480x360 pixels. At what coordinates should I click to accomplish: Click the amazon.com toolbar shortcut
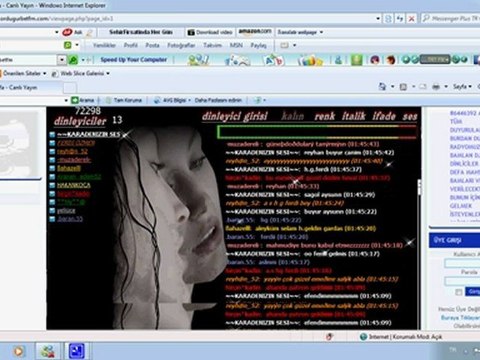[x=255, y=32]
